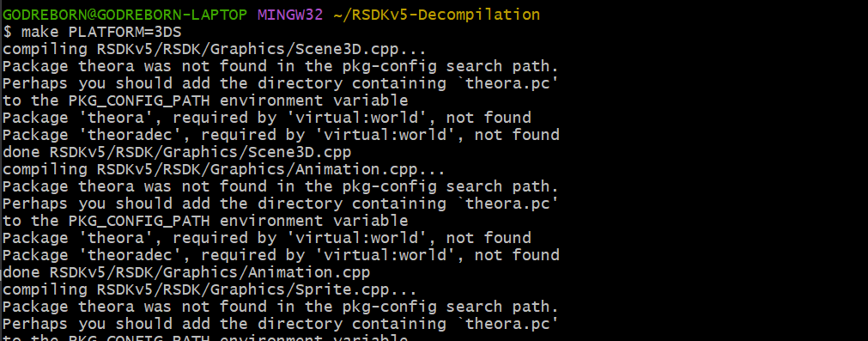Click the first `theora.pc' directory hint line
This screenshot has width=868, height=341.
click(x=281, y=83)
